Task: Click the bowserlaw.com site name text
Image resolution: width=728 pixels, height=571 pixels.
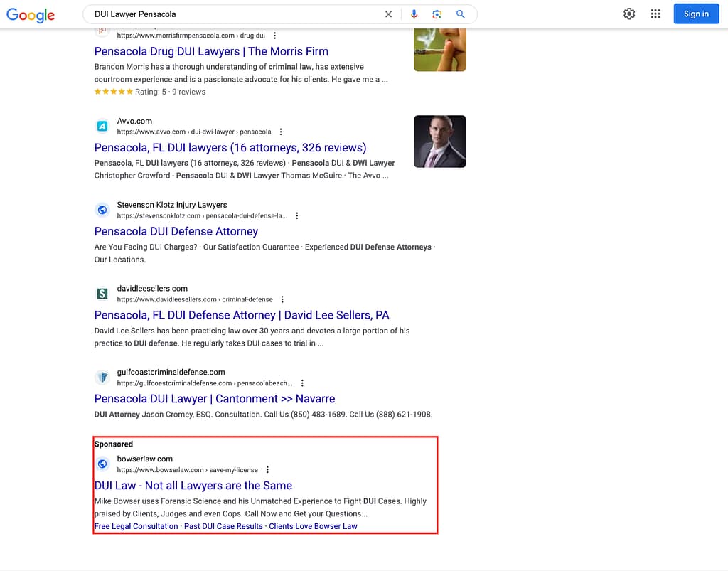Action: (145, 459)
